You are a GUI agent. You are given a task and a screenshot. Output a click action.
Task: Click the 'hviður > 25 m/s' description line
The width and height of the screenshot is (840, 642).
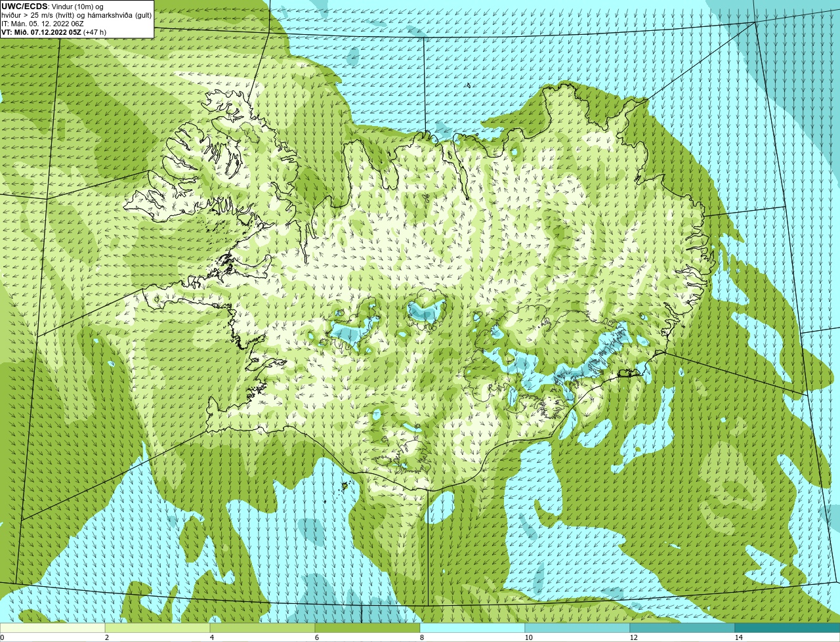point(76,15)
